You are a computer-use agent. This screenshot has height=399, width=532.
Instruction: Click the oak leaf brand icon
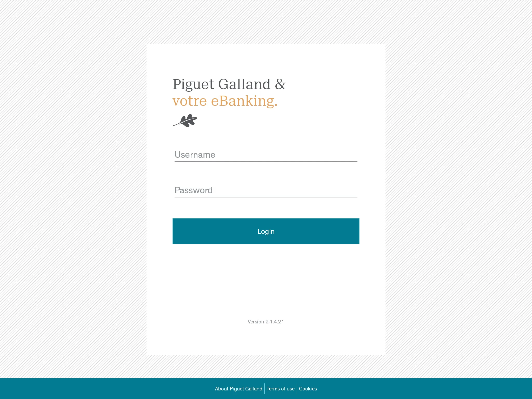coord(186,120)
